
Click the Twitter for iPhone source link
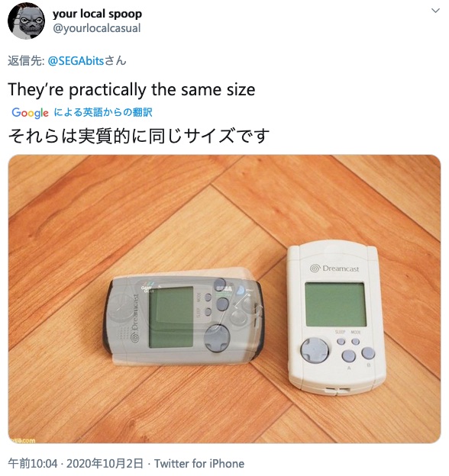[x=199, y=464]
